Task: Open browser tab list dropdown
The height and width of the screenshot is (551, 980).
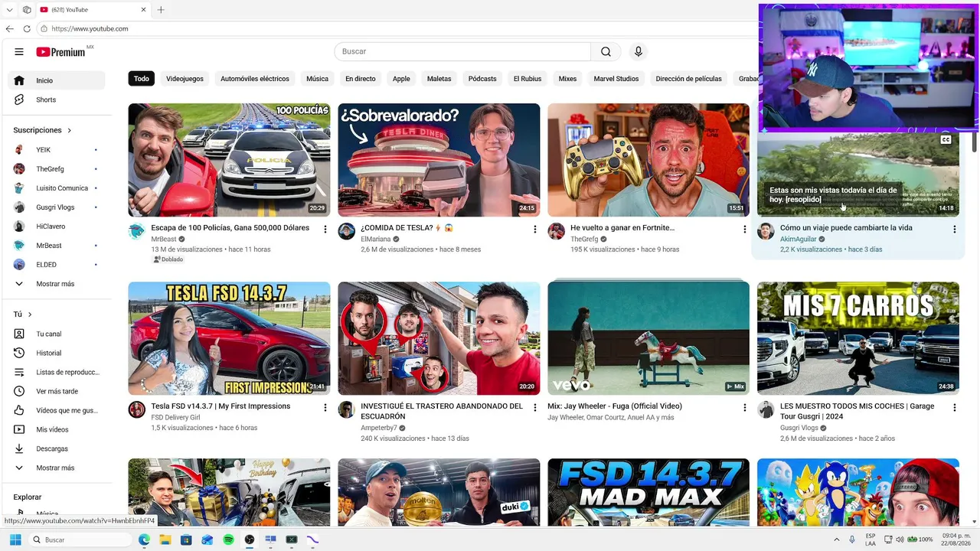Action: click(10, 10)
